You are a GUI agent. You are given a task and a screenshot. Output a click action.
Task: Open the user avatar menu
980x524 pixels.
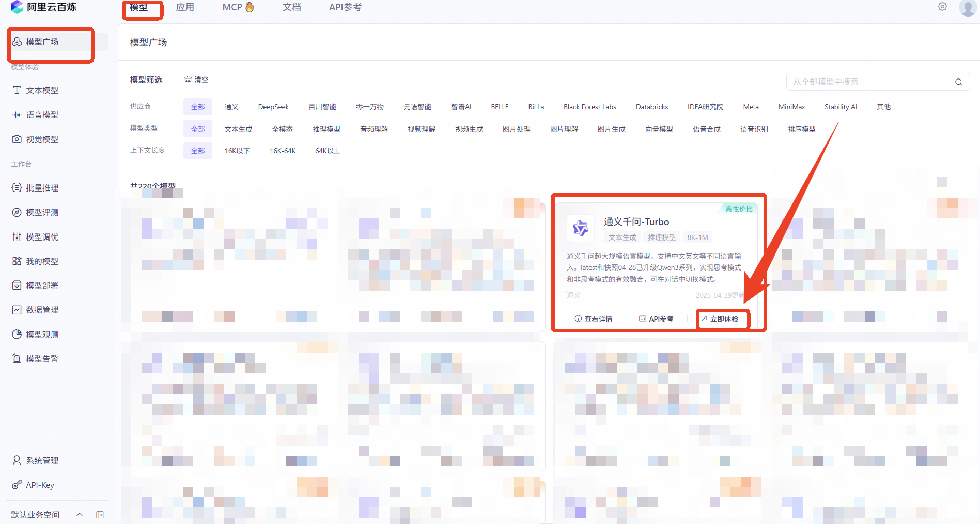(x=968, y=7)
